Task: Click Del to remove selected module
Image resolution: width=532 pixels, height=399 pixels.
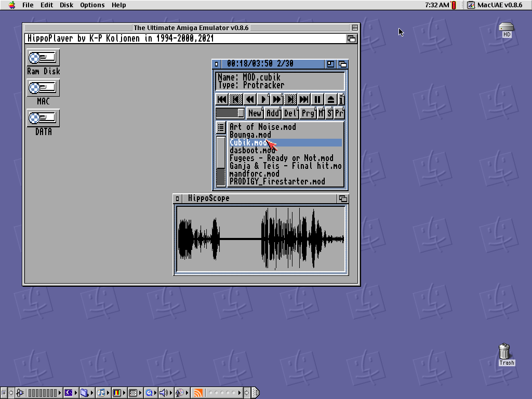Action: 291,113
